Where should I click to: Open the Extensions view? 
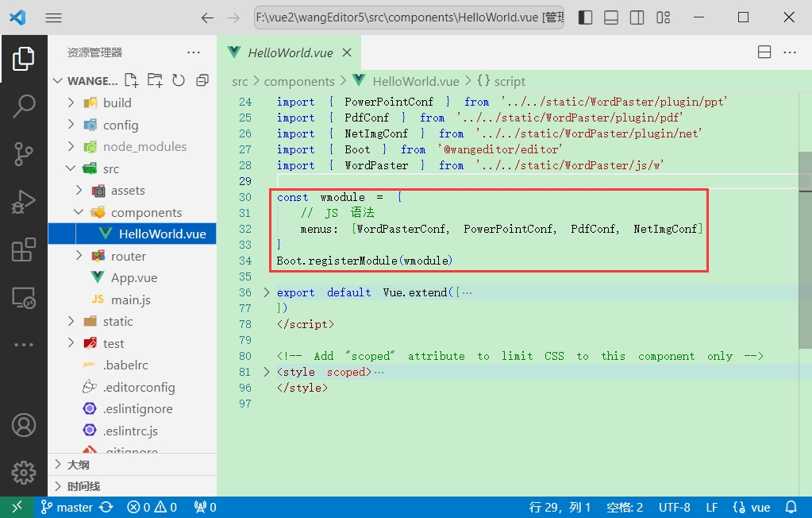click(x=24, y=250)
